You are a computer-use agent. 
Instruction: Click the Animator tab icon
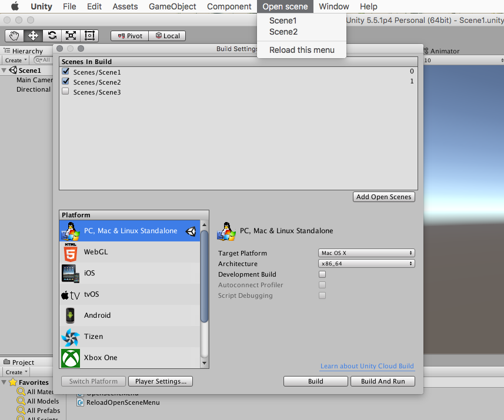(426, 51)
